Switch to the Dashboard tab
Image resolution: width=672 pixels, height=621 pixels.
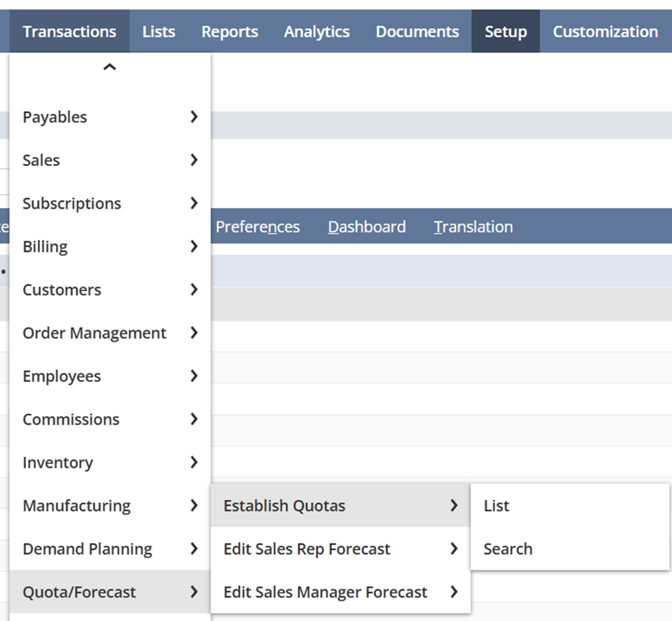click(x=367, y=227)
